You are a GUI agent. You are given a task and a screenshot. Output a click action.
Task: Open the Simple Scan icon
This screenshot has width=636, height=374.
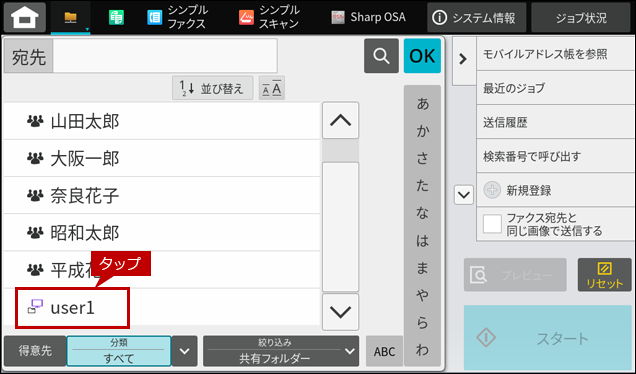[x=246, y=17]
